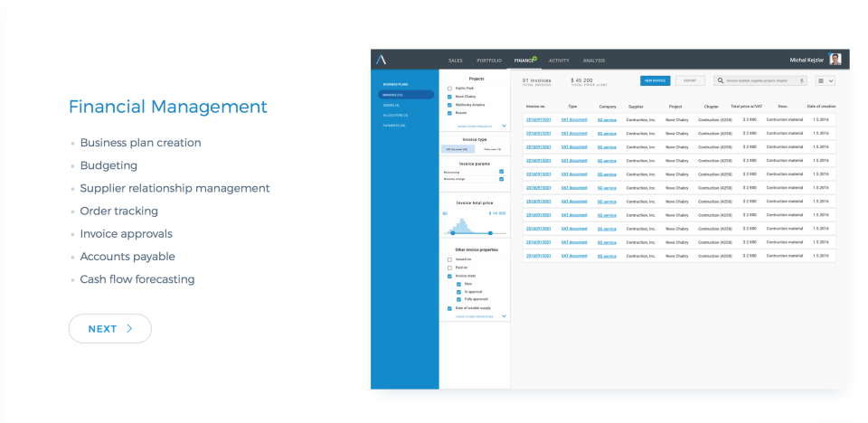Sort by the Desc. column header
Viewport: 868px width, 423px height.
tap(783, 106)
